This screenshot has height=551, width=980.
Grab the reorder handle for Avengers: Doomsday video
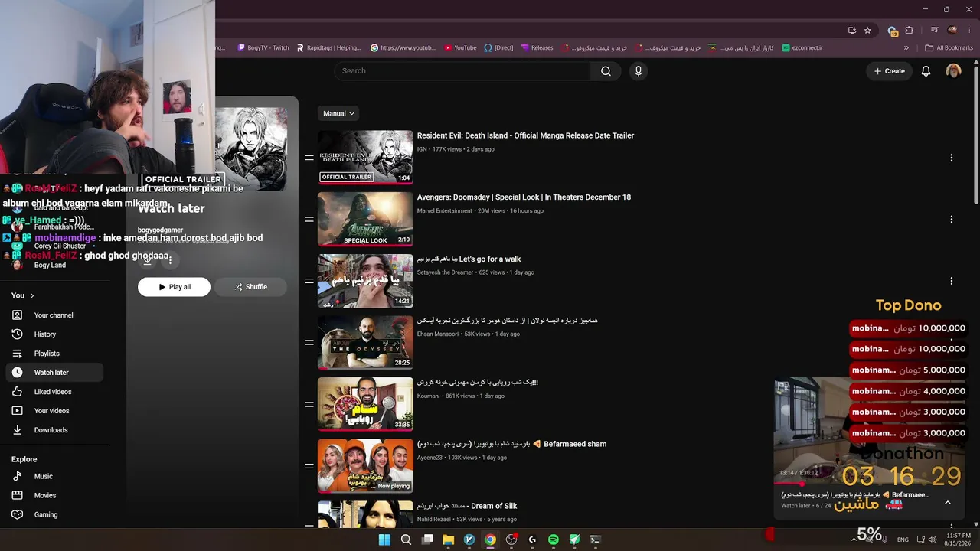[309, 220]
